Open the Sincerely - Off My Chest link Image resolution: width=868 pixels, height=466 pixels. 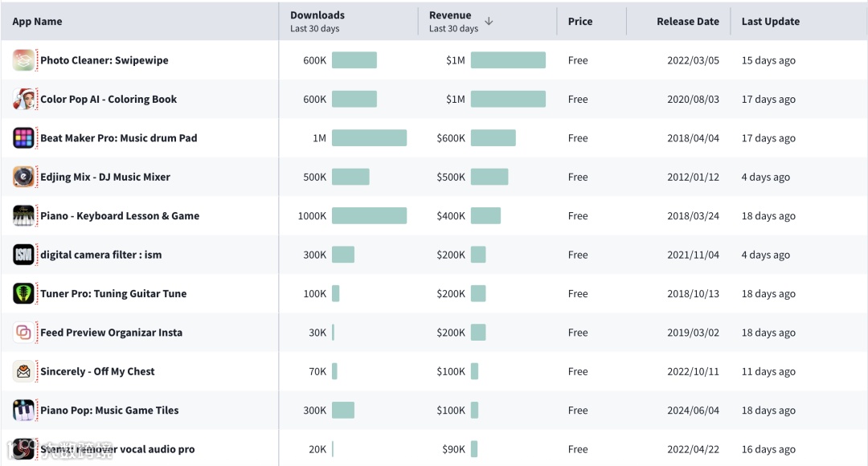[x=97, y=371]
